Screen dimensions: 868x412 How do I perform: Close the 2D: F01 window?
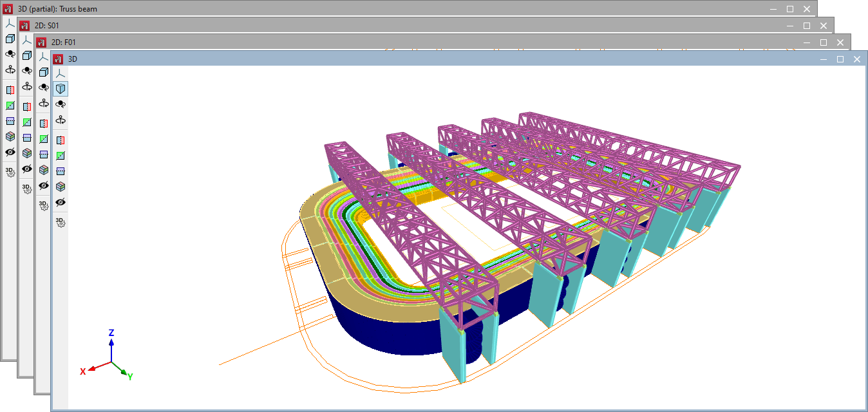coord(840,42)
